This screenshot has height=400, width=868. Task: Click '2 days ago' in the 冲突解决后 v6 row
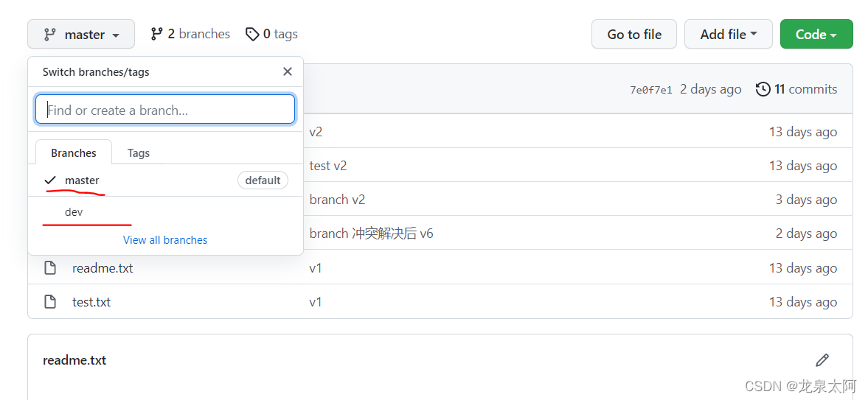(806, 234)
